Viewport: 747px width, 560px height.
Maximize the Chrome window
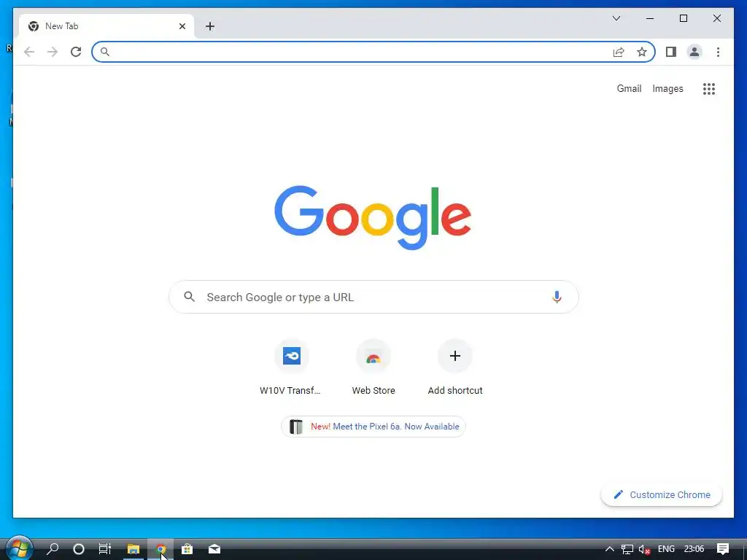click(683, 18)
